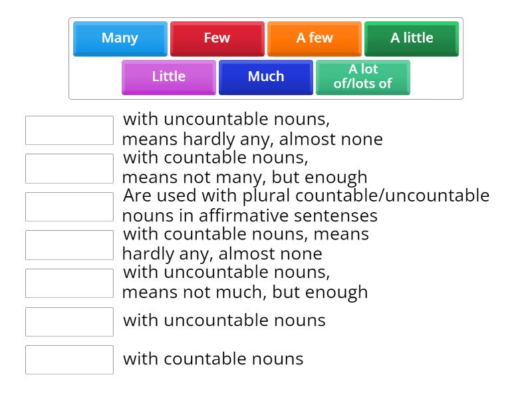Click the answer box beside 'with countable nouns, means not many'
532x399 pixels.
click(69, 168)
